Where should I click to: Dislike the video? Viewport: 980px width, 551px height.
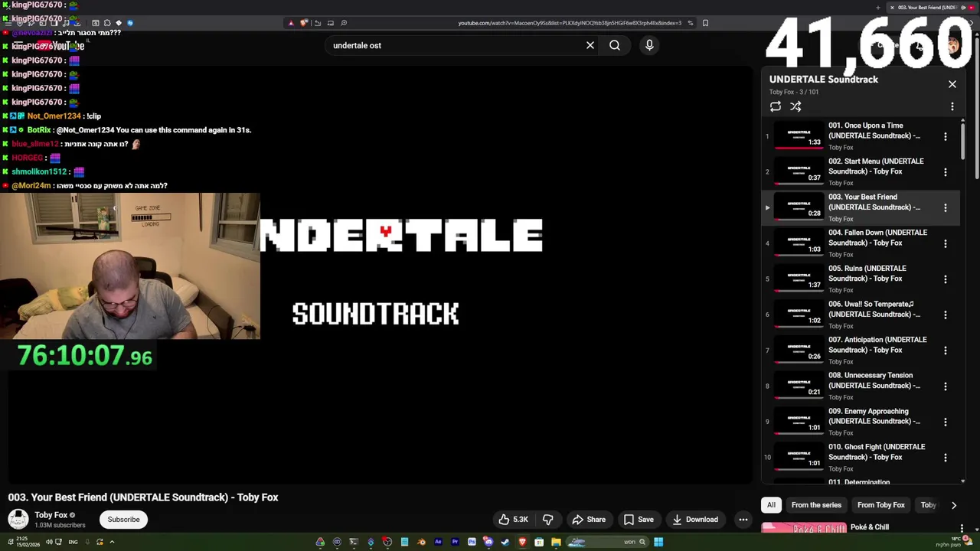pos(548,520)
